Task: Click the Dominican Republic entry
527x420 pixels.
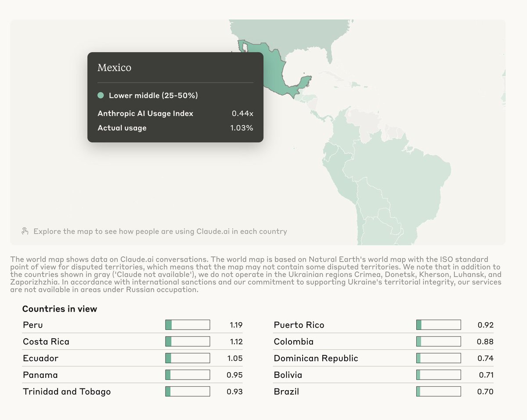Action: pyautogui.click(x=383, y=358)
